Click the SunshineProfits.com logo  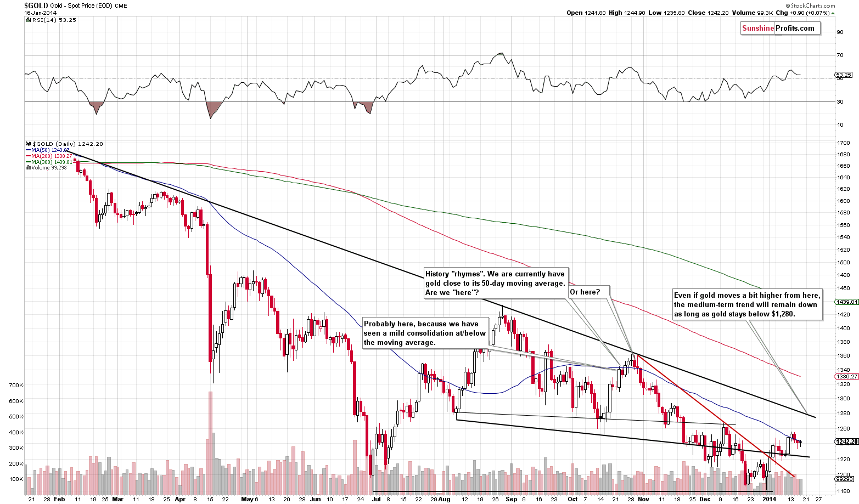click(781, 29)
